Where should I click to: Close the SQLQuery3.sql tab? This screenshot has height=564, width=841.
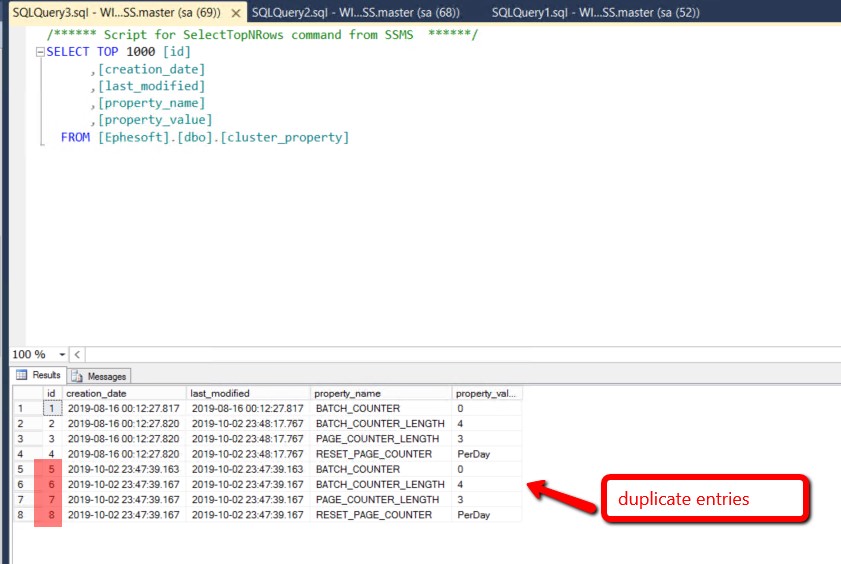click(x=235, y=13)
